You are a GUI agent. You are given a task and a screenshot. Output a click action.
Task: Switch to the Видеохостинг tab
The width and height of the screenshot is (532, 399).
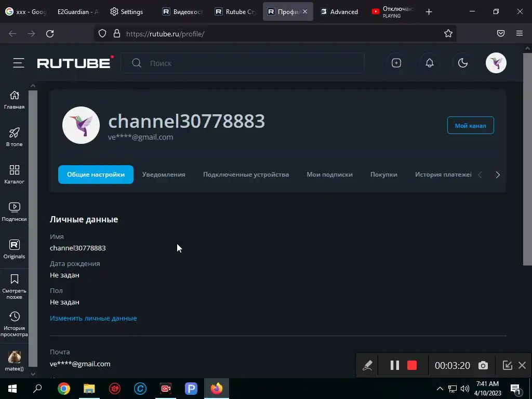point(183,11)
